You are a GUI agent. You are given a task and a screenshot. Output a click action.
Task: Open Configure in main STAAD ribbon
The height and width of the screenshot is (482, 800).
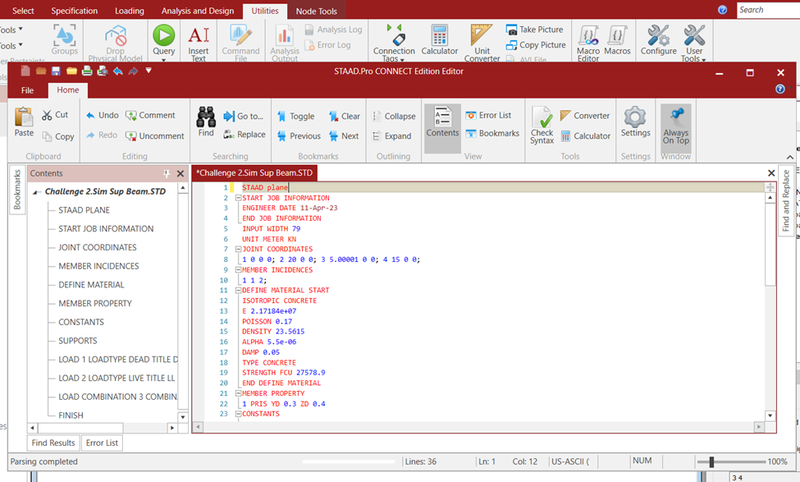(658, 40)
